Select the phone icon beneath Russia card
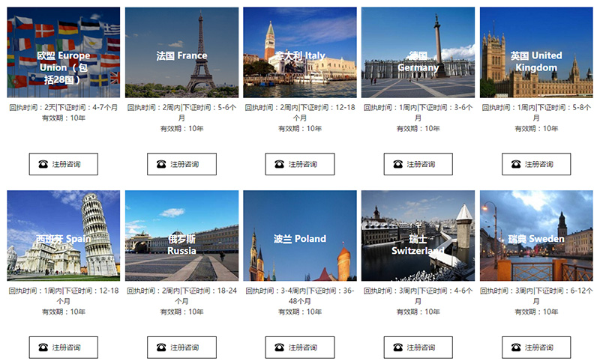This screenshot has height=364, width=600. [161, 348]
